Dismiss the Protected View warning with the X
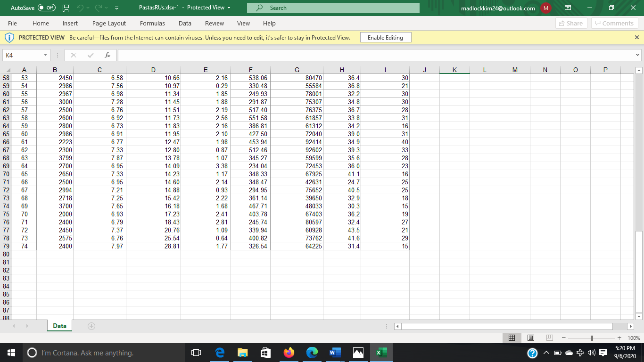This screenshot has width=644, height=362. point(636,37)
